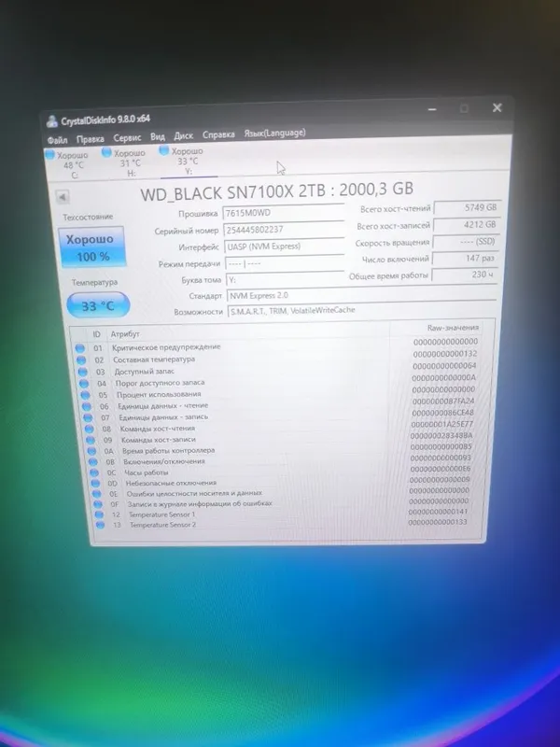Click the status circle for attribute 05
Viewport: 560px width, 747px height.
(85, 395)
